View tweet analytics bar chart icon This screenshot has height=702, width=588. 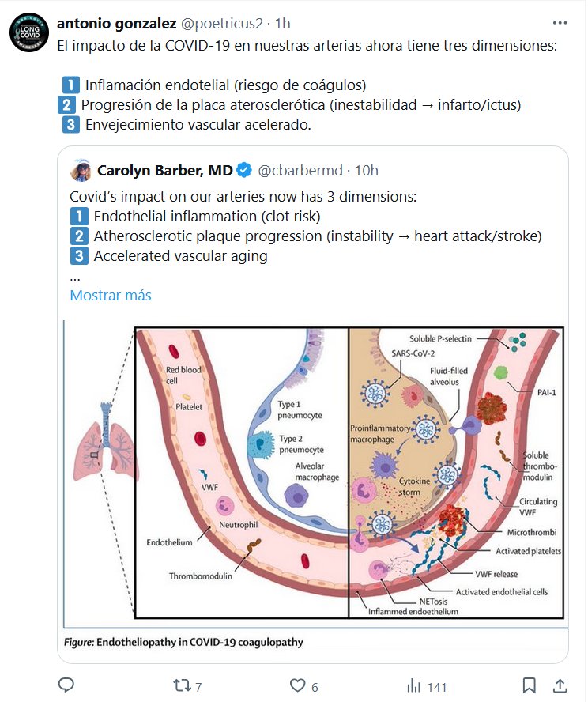[x=413, y=685]
